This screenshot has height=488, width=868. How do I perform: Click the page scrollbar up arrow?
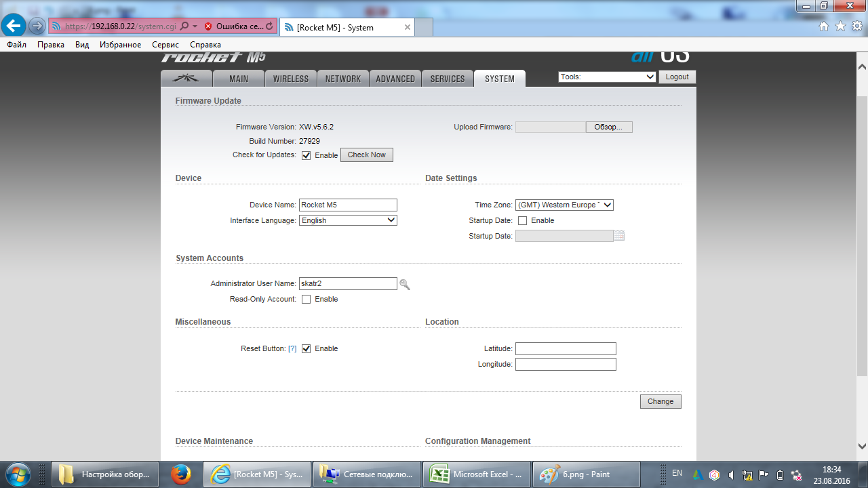click(x=862, y=67)
